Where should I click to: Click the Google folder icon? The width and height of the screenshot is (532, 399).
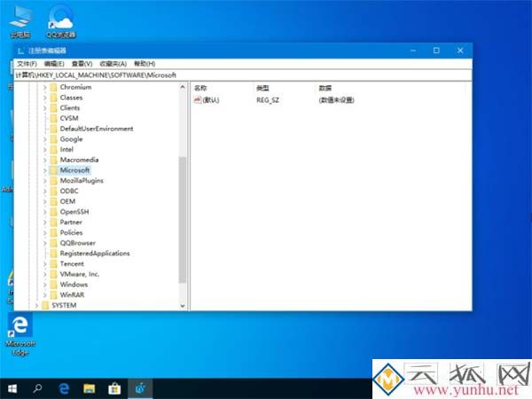click(x=53, y=139)
